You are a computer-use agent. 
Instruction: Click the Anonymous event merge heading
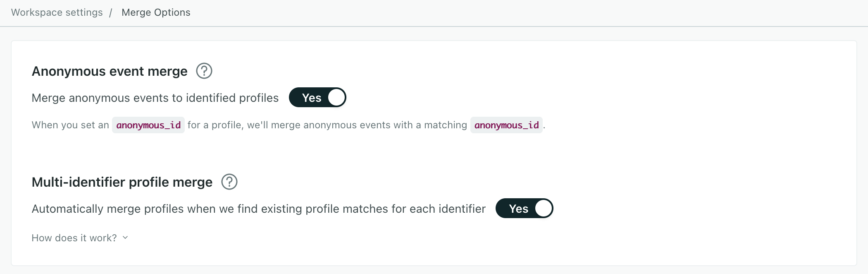click(110, 71)
